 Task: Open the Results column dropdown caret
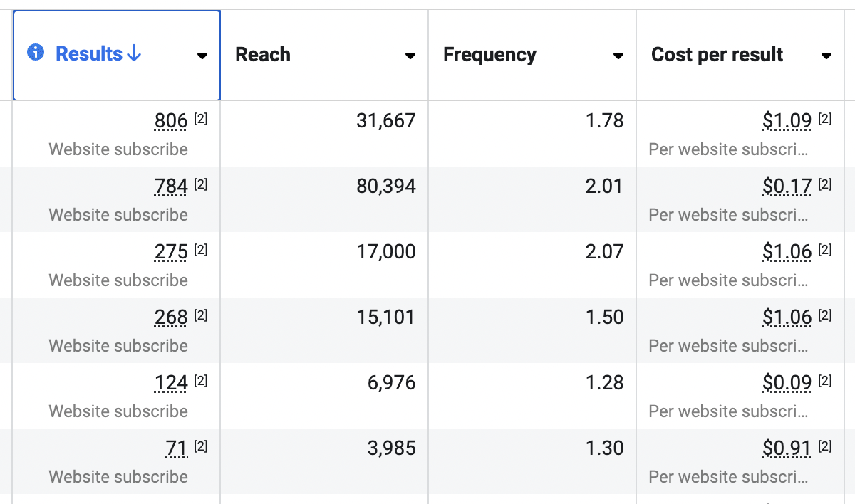coord(202,56)
